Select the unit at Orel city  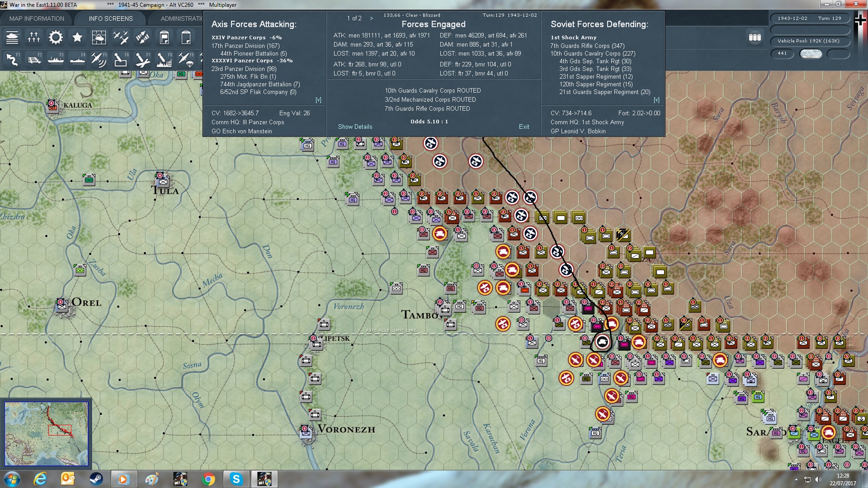[x=61, y=306]
